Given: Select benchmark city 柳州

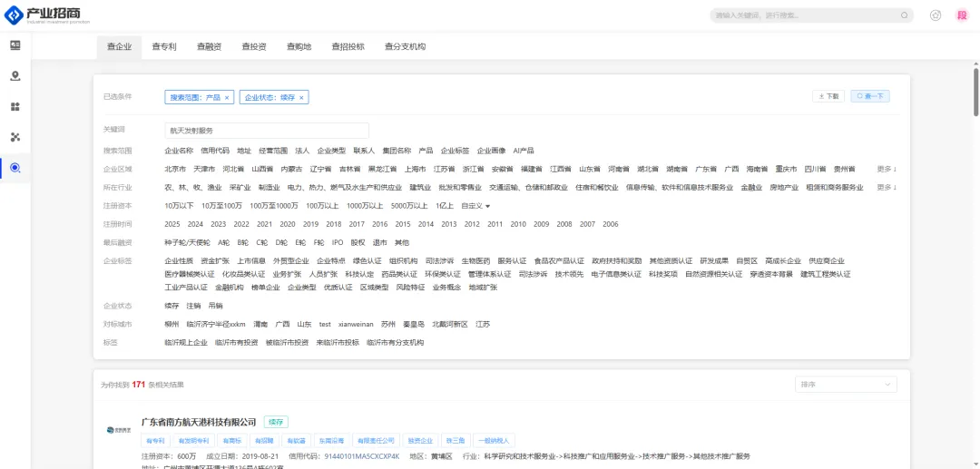Looking at the screenshot, I should click(x=171, y=325).
